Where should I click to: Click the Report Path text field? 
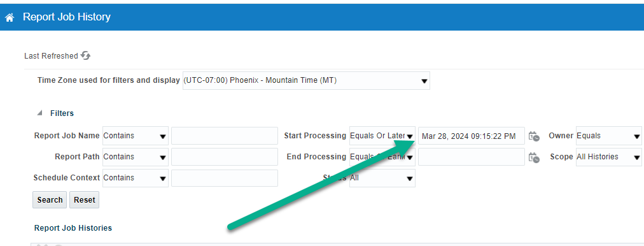(225, 157)
